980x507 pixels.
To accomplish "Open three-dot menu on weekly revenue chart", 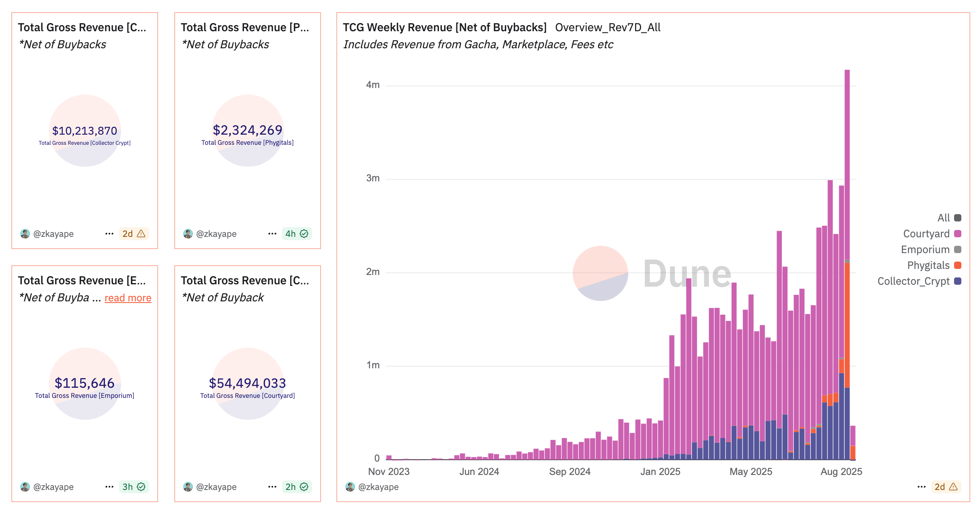I will click(x=921, y=487).
